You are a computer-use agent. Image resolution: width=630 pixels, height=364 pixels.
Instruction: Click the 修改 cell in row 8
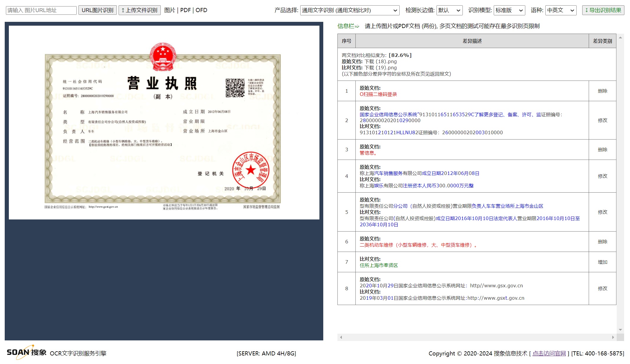(x=603, y=288)
